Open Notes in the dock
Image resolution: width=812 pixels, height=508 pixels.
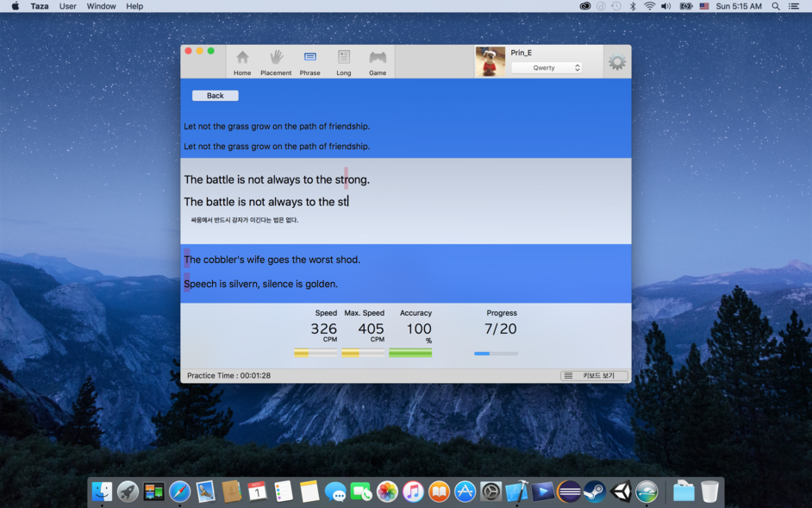coord(309,492)
